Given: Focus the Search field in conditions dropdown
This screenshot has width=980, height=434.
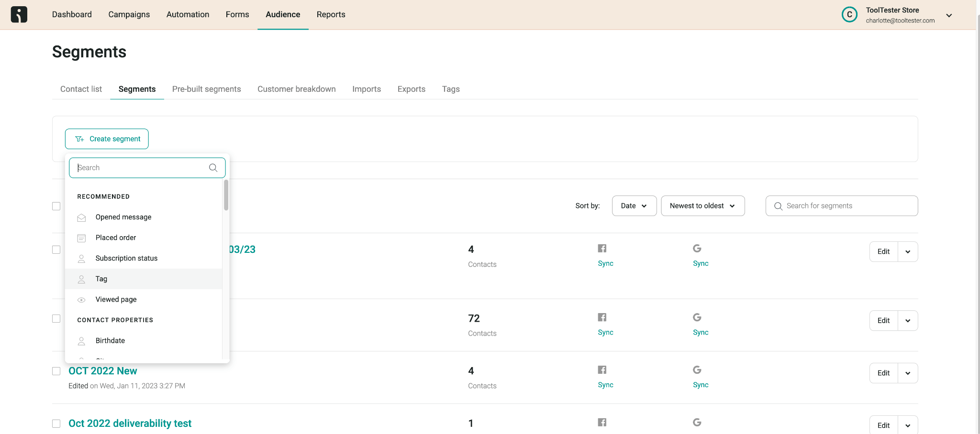Looking at the screenshot, I should 147,168.
